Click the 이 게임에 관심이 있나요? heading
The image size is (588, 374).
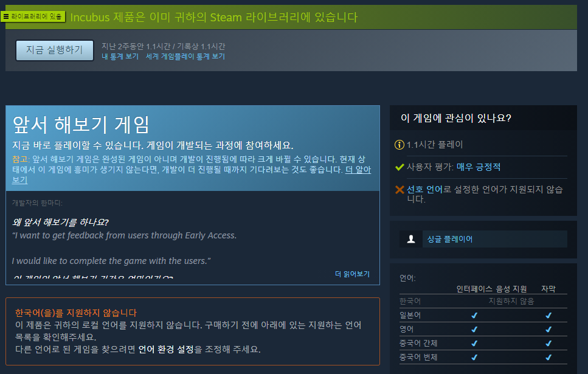click(x=456, y=118)
